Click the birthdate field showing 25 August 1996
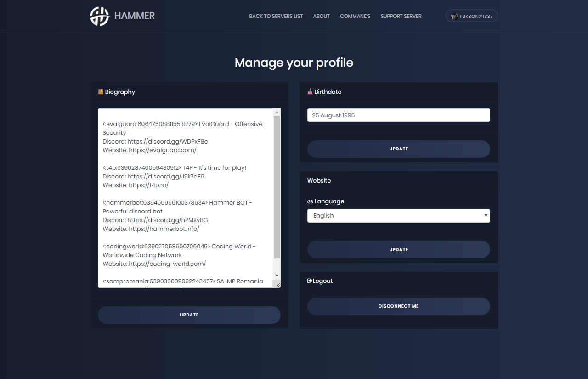Image resolution: width=588 pixels, height=379 pixels. (398, 115)
